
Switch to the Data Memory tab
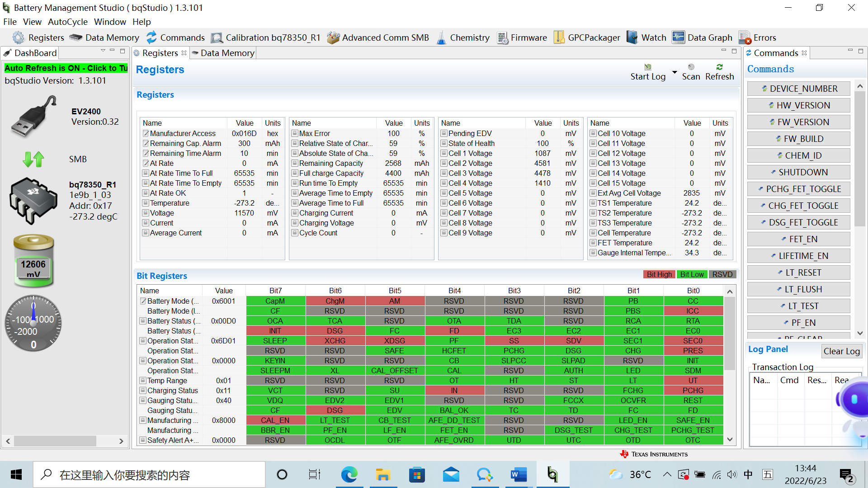pos(223,53)
